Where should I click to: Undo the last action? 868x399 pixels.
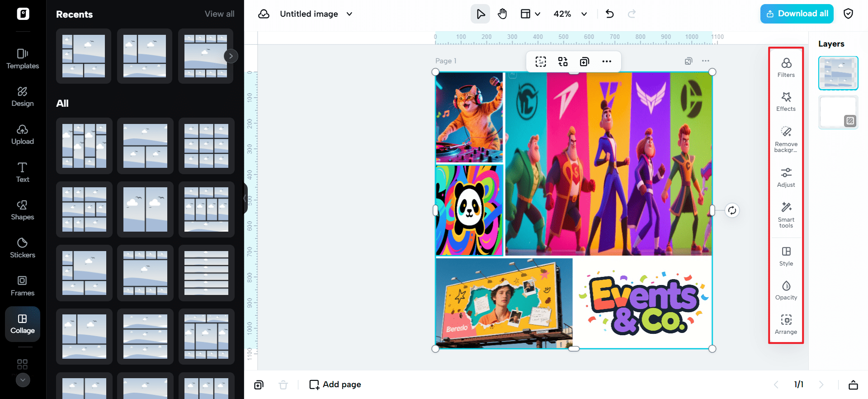(610, 14)
